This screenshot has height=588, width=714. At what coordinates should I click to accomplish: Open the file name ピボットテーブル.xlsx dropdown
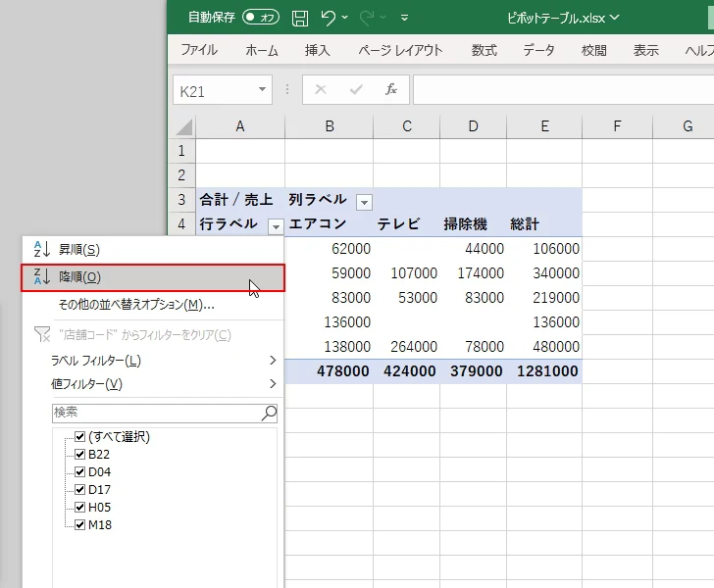[x=614, y=18]
